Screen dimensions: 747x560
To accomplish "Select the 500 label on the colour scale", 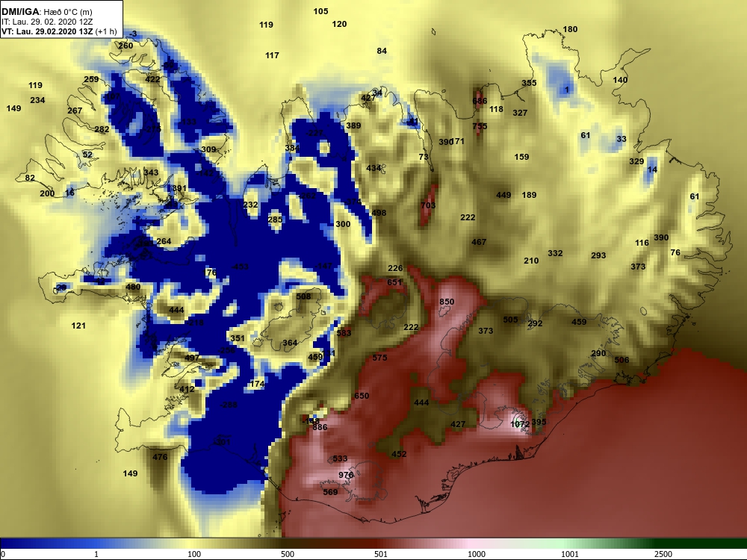I will [288, 554].
